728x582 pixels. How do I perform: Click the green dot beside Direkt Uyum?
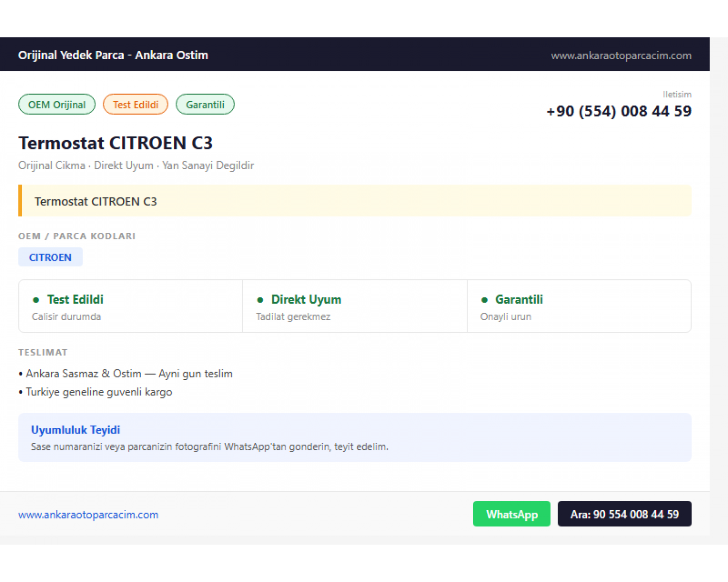pos(260,300)
